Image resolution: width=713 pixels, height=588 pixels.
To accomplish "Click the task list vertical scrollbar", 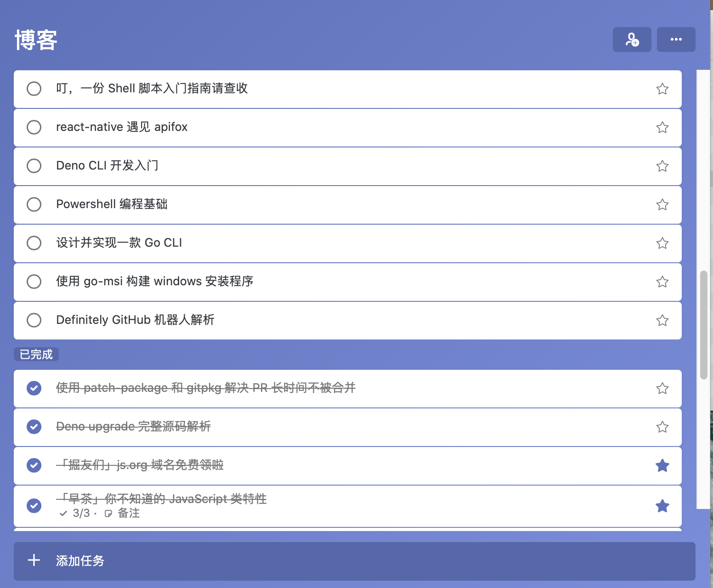I will coord(703,325).
